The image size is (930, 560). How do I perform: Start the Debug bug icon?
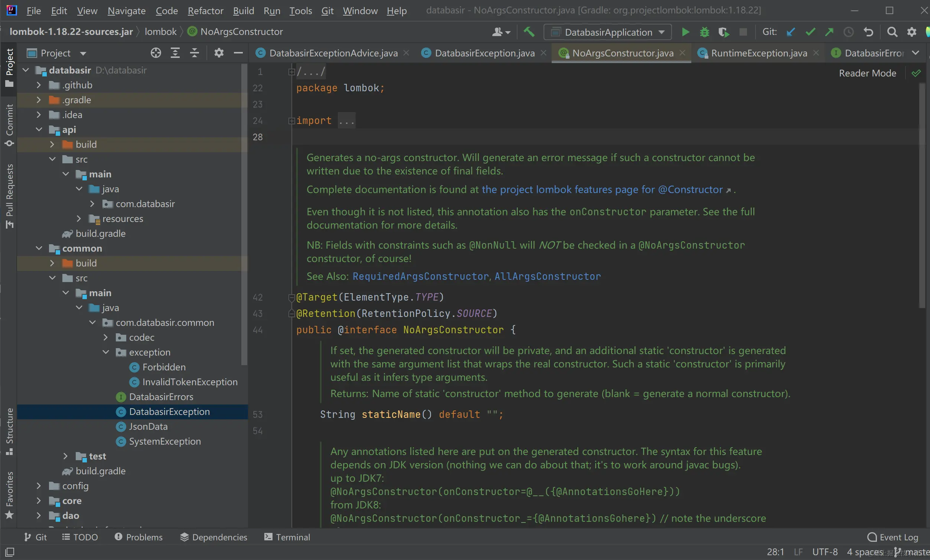[704, 32]
